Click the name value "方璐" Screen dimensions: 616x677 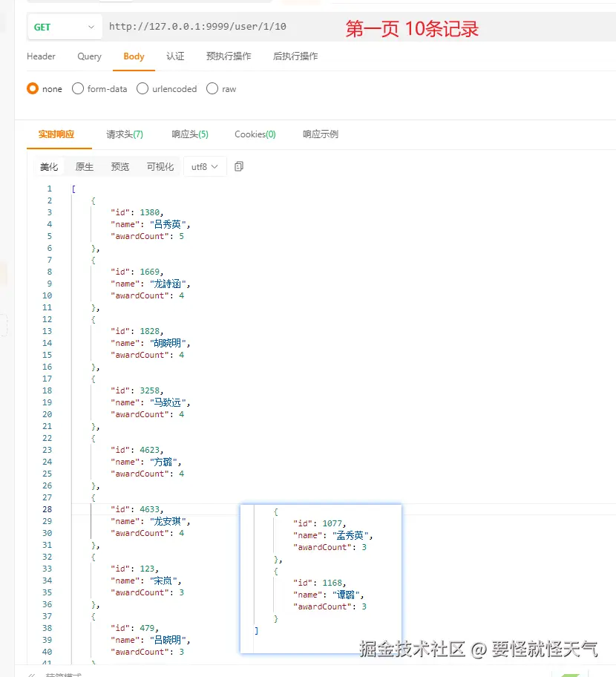pos(163,462)
